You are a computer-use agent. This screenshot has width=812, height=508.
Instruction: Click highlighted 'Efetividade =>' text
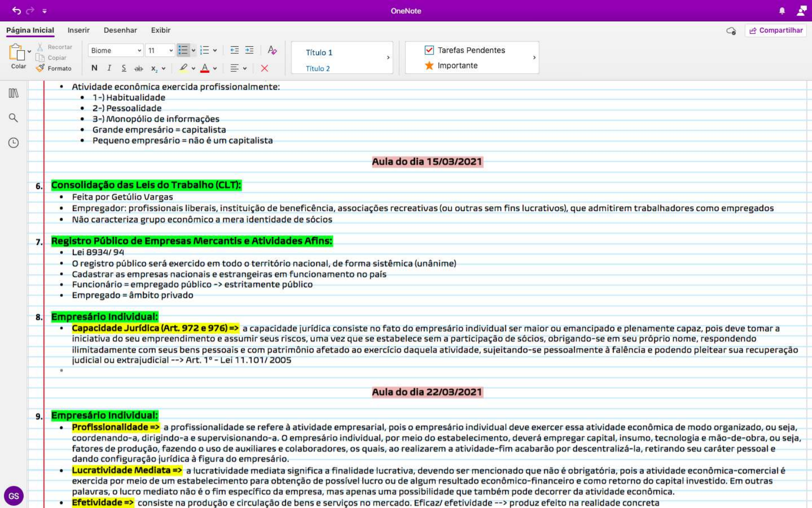(103, 502)
